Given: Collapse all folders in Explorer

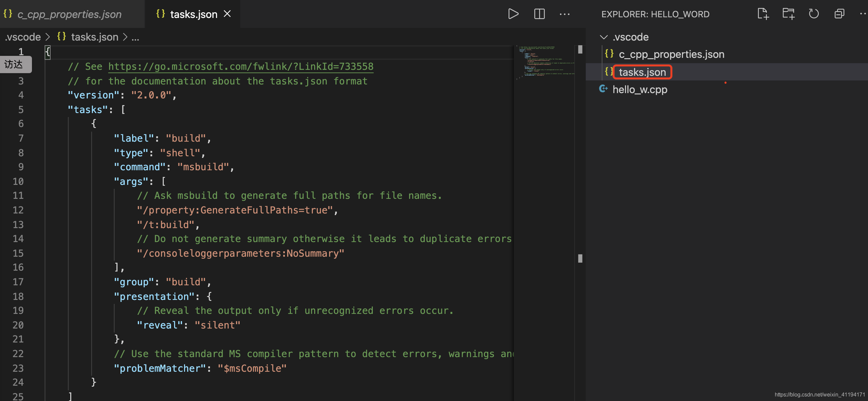Looking at the screenshot, I should click(839, 14).
